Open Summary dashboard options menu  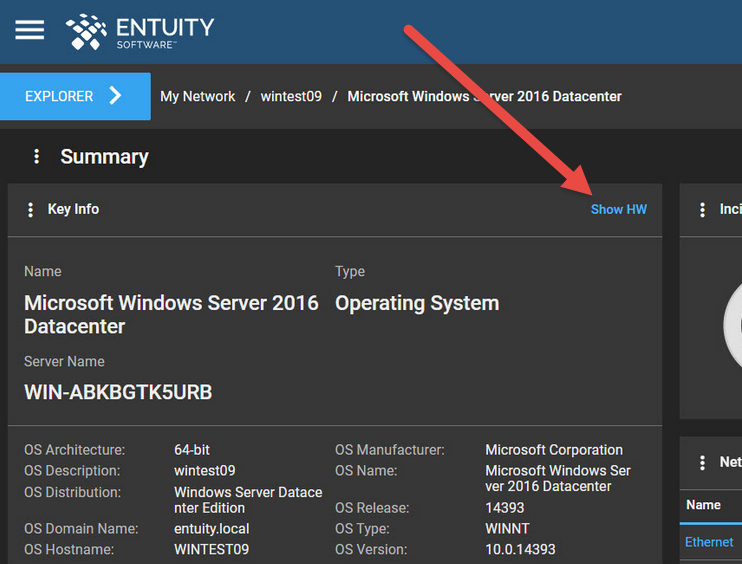point(36,157)
